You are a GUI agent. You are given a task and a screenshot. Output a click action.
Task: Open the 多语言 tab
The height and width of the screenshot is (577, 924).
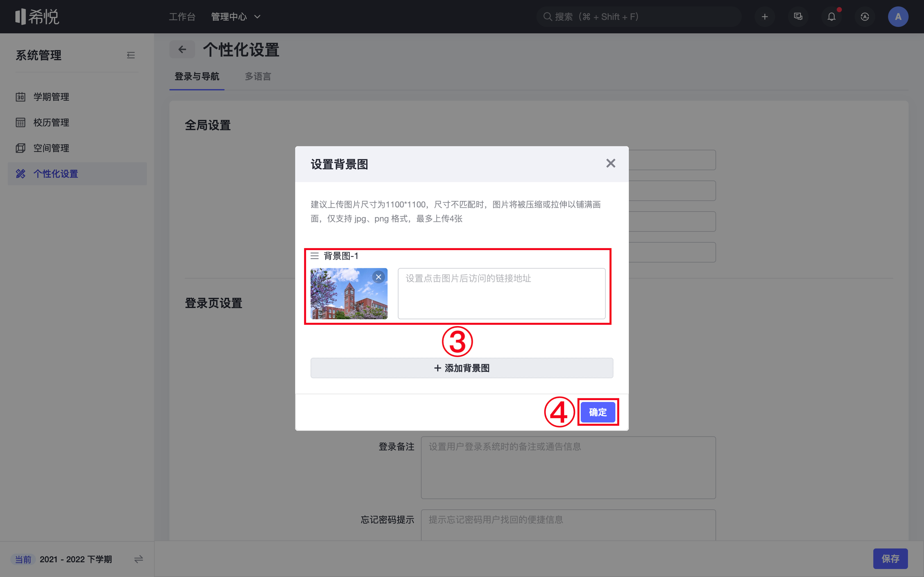coord(258,76)
